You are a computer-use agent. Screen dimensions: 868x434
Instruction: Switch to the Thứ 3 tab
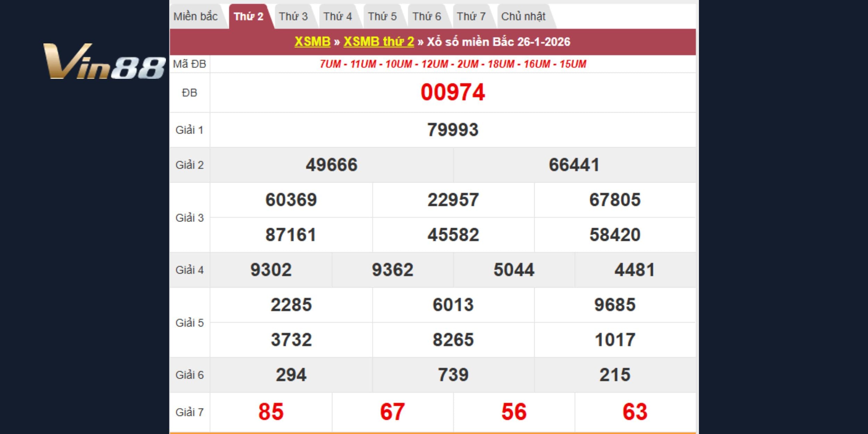(293, 16)
